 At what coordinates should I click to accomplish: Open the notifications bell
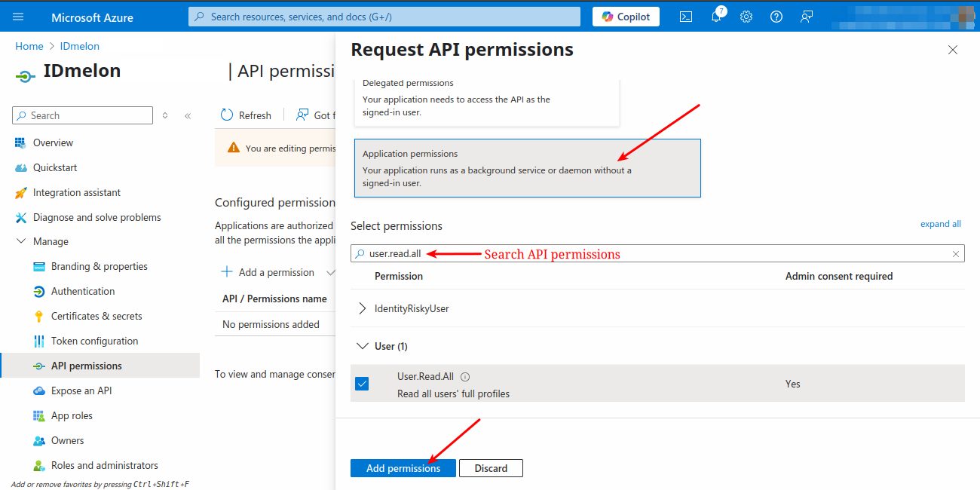716,17
